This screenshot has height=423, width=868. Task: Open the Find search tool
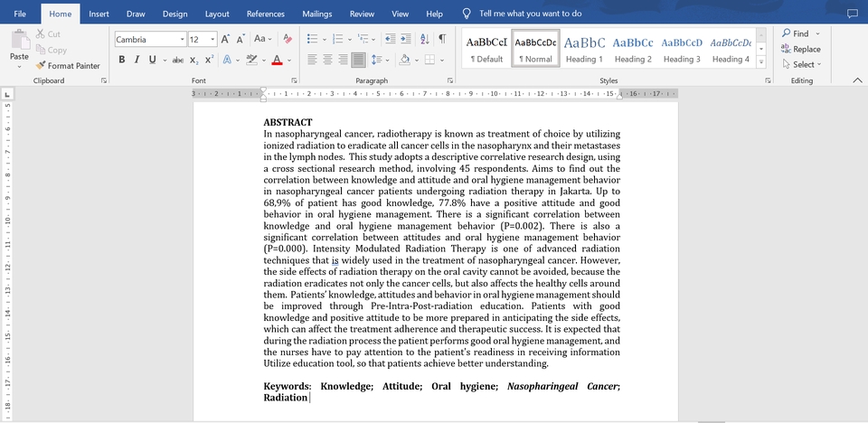pyautogui.click(x=796, y=33)
